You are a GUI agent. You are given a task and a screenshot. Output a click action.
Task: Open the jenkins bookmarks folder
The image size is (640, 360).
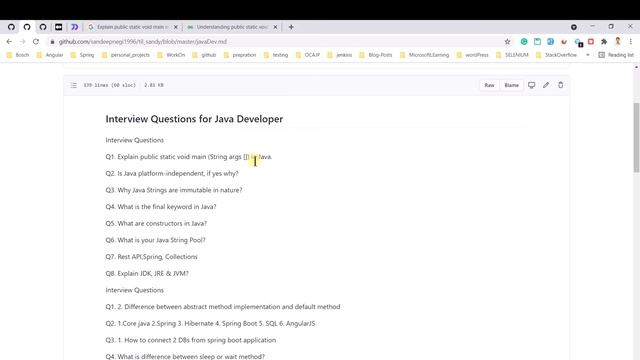pos(340,55)
